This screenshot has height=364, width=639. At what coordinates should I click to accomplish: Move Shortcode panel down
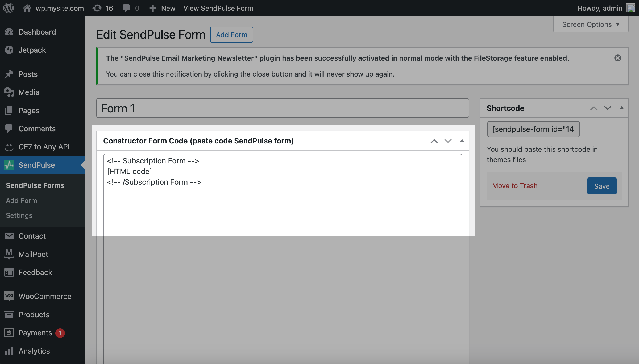[608, 108]
